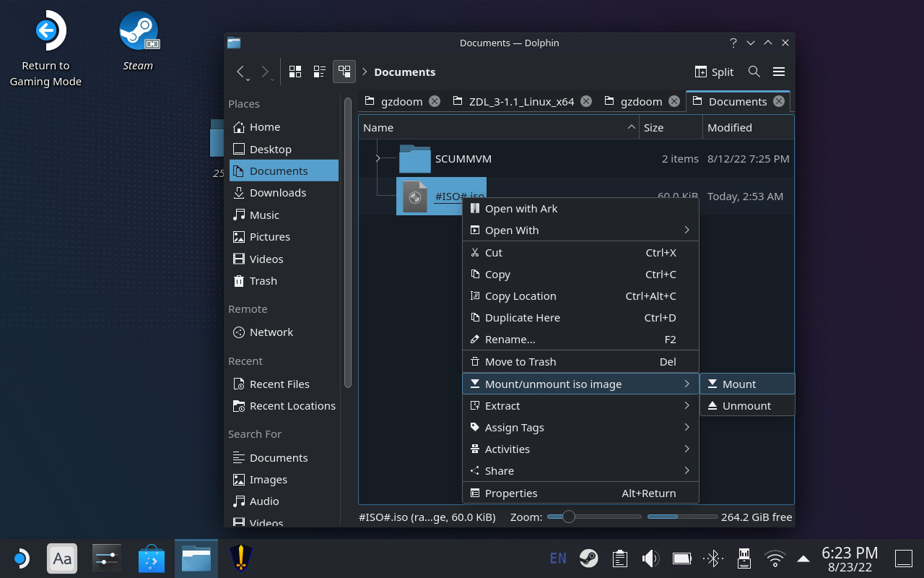Select Icons view mode in toolbar

[x=295, y=72]
